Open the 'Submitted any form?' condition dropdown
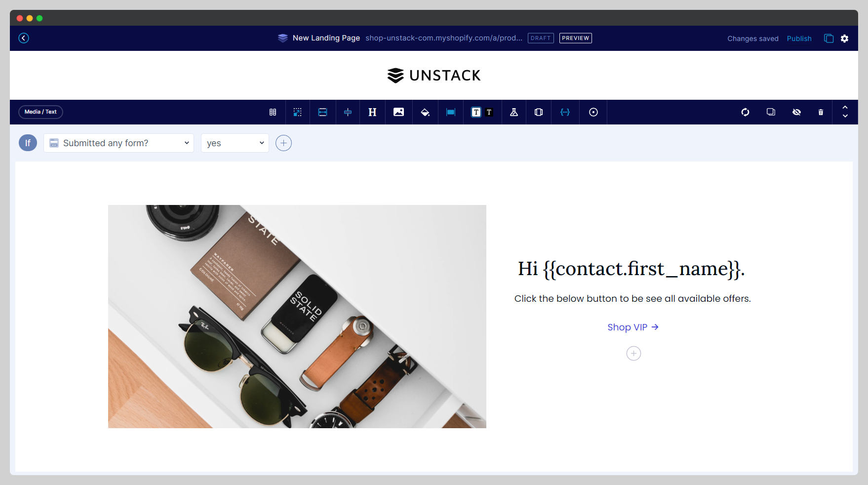 (x=118, y=143)
